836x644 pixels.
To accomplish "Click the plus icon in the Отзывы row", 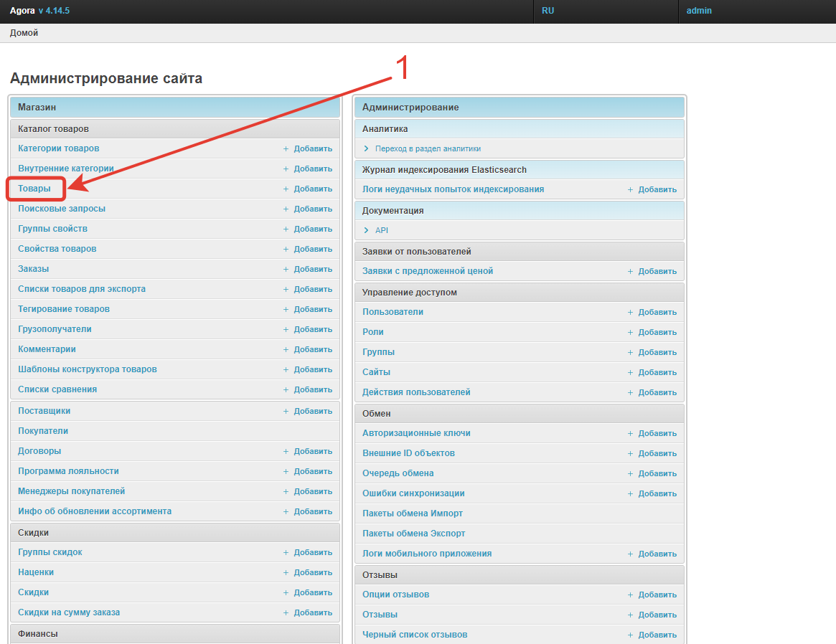I will point(630,615).
